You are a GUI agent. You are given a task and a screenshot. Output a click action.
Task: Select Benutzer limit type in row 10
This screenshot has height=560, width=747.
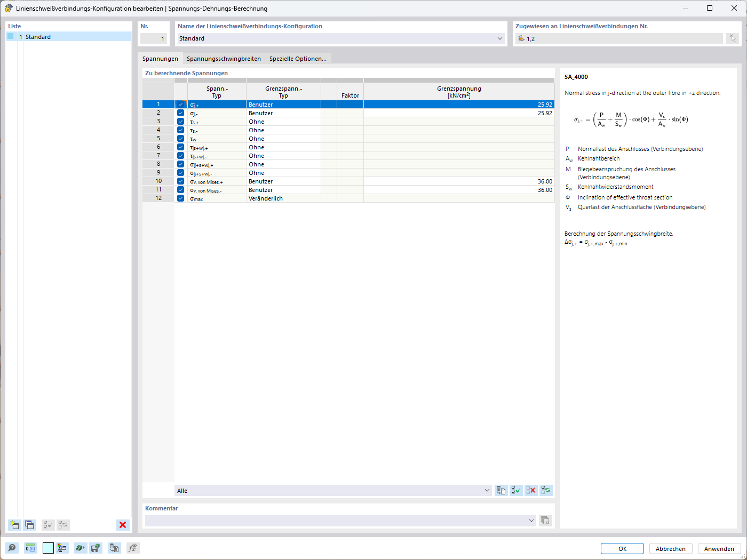click(283, 181)
